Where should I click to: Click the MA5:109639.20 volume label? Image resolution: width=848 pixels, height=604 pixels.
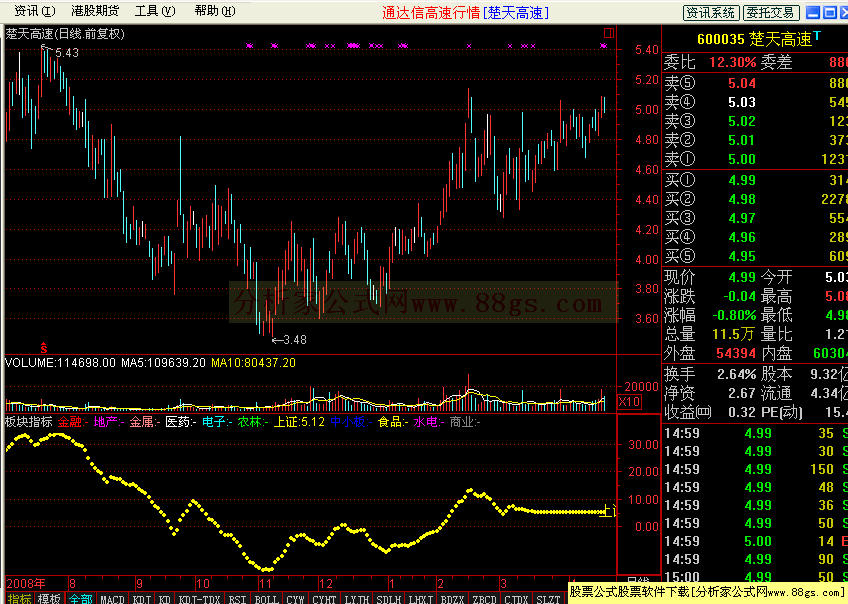(163, 362)
